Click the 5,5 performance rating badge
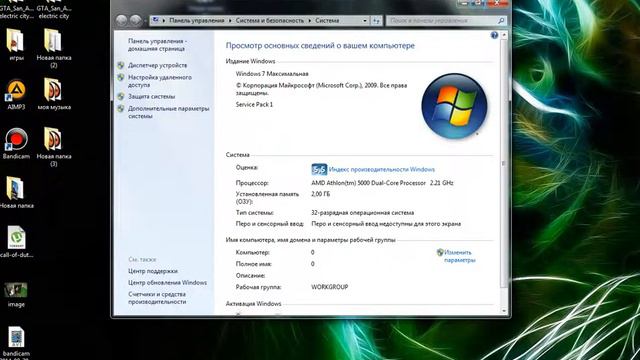The image size is (640, 360). coord(319,169)
